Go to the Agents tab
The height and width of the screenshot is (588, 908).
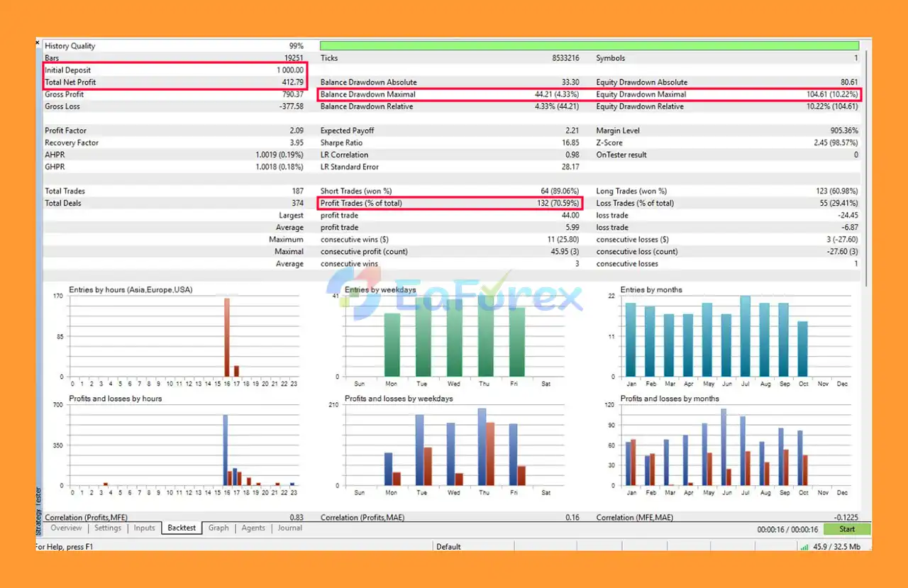pos(253,528)
